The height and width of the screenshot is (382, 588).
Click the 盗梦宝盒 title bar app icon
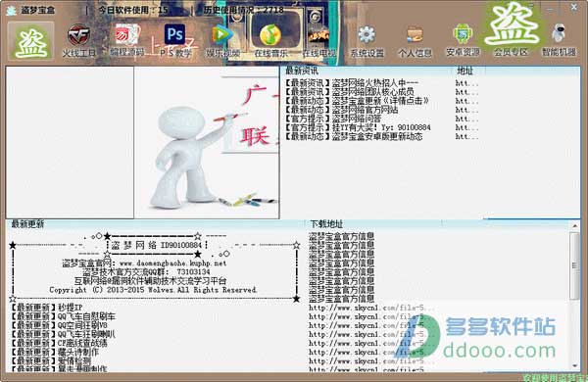pos(11,10)
